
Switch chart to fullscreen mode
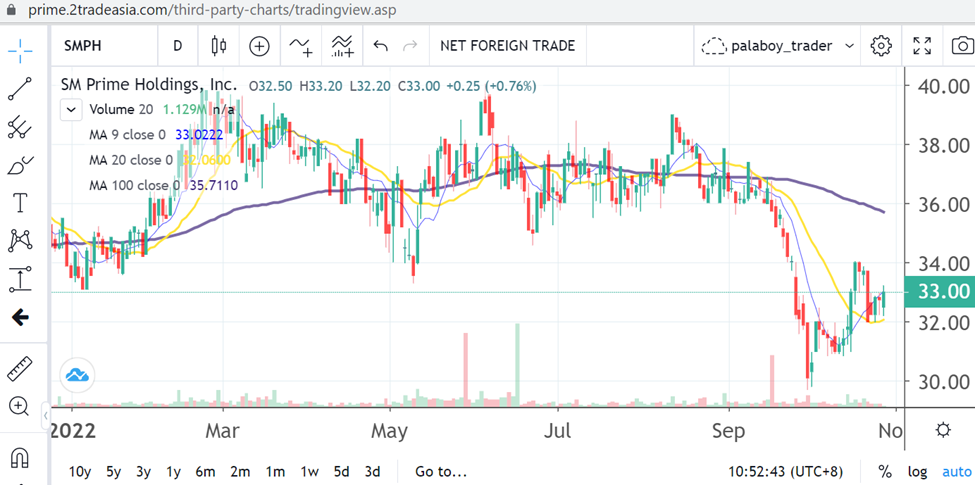tap(922, 45)
